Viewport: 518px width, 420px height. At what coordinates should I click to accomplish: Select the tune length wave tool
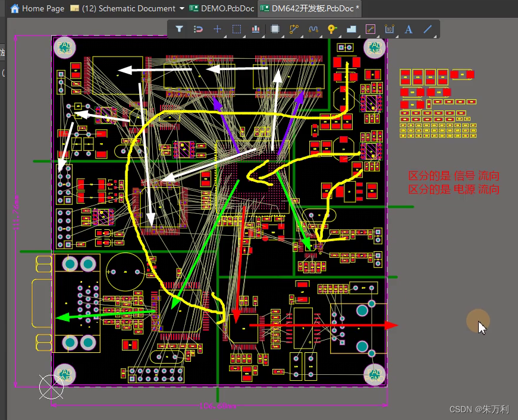[x=313, y=29]
